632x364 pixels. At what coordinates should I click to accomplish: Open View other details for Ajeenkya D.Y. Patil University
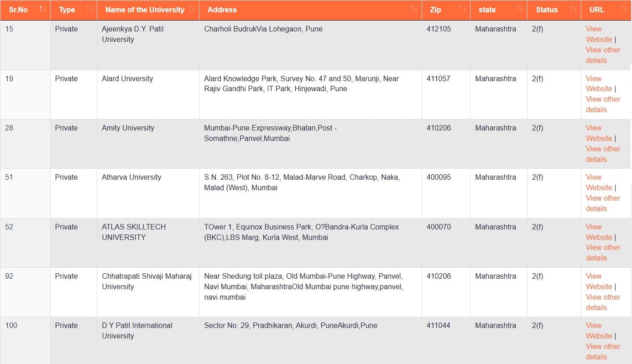click(x=602, y=55)
